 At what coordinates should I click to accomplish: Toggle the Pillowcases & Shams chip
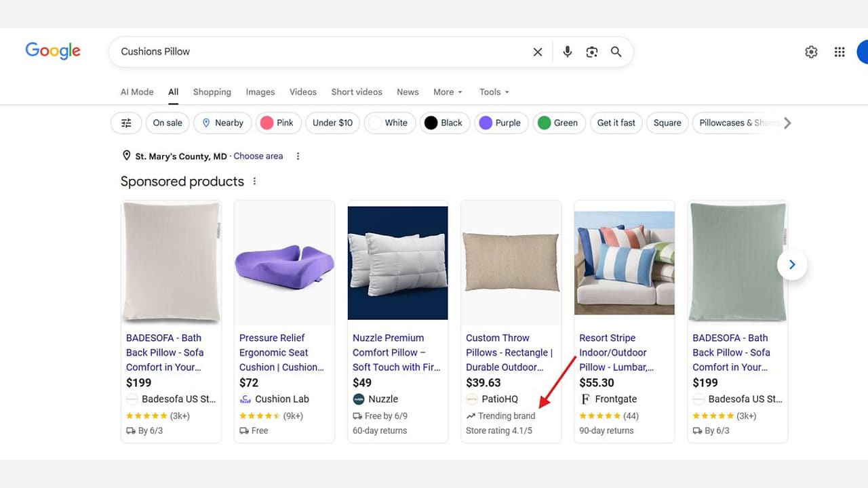(x=735, y=123)
